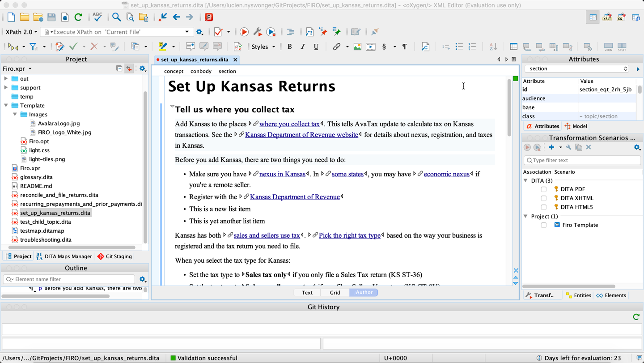Screen dimensions: 644x363
Task: Collapse the Template folder
Action: click(6, 106)
